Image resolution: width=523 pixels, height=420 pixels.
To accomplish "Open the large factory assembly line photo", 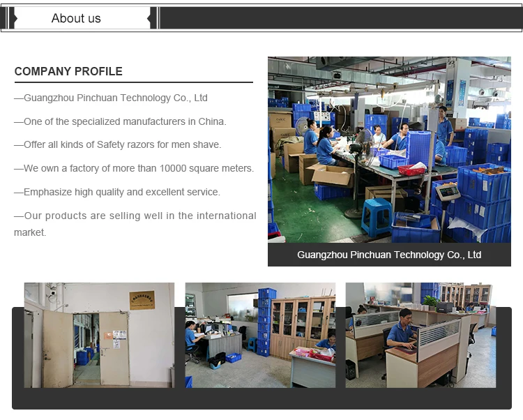I will pyautogui.click(x=389, y=150).
